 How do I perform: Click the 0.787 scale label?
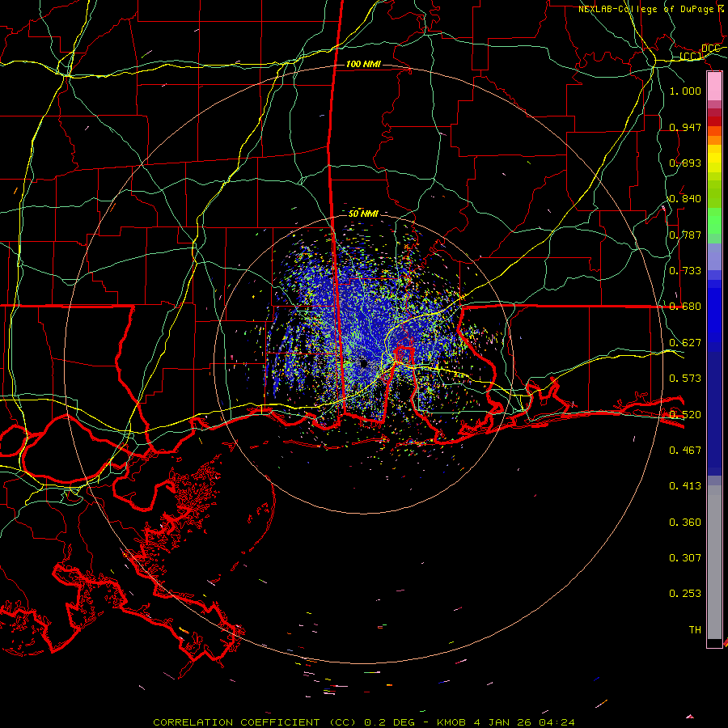685,235
